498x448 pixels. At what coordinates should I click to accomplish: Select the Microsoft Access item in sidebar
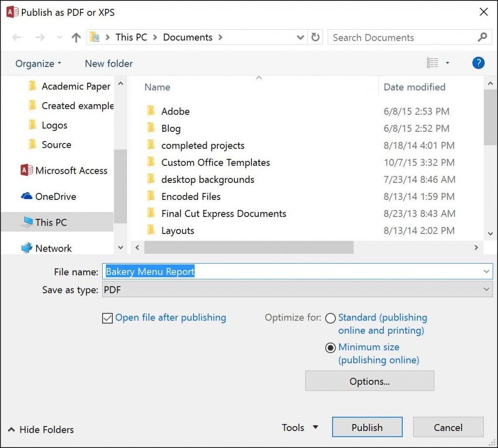[71, 170]
